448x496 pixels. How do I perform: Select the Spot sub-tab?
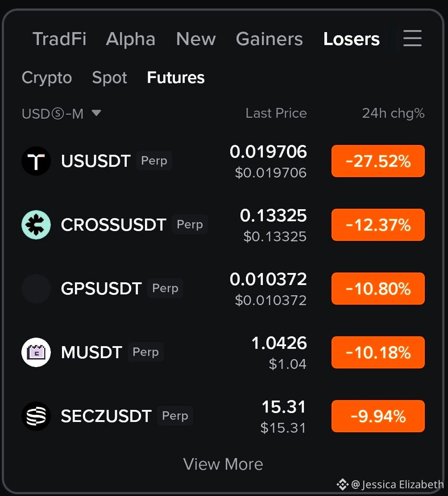click(x=109, y=78)
